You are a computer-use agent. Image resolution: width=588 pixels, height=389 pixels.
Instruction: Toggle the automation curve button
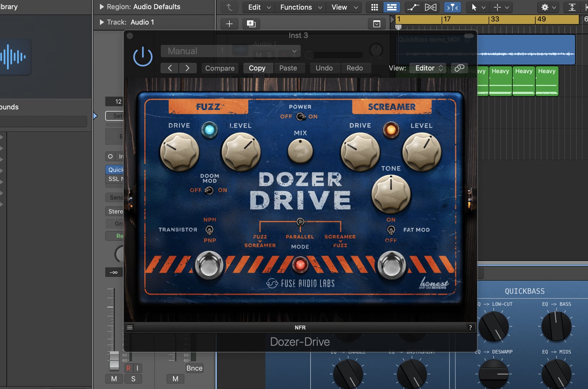point(413,7)
